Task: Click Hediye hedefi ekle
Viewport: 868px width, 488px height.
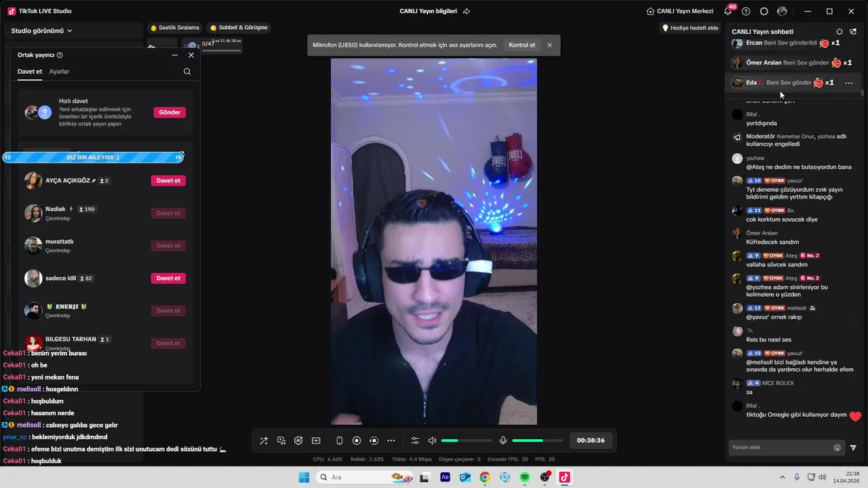Action: coord(690,28)
